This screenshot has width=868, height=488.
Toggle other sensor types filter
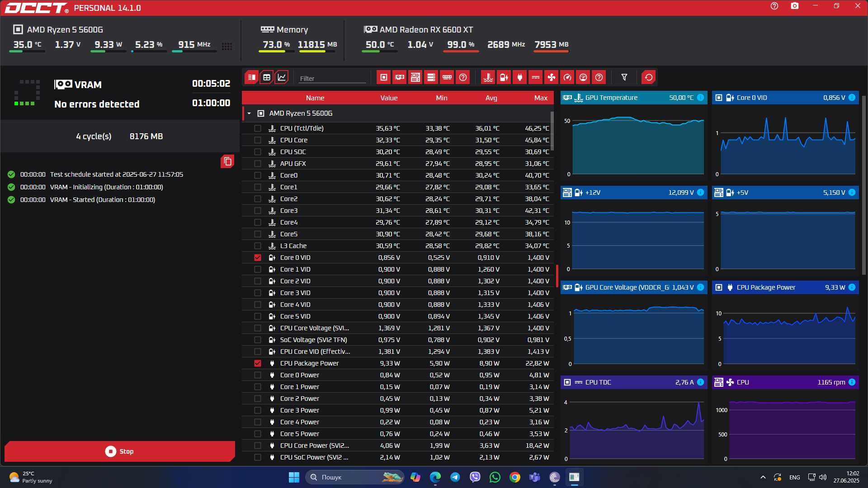tap(599, 77)
